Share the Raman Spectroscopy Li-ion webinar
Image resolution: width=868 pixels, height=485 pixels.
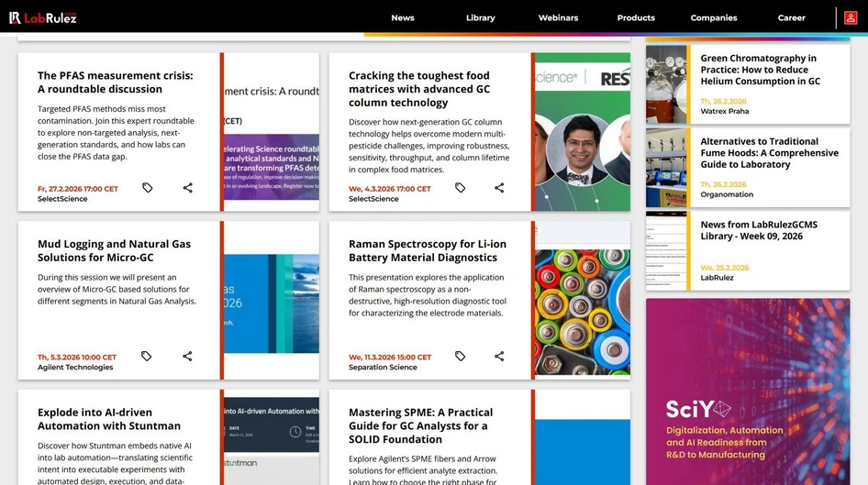click(499, 357)
